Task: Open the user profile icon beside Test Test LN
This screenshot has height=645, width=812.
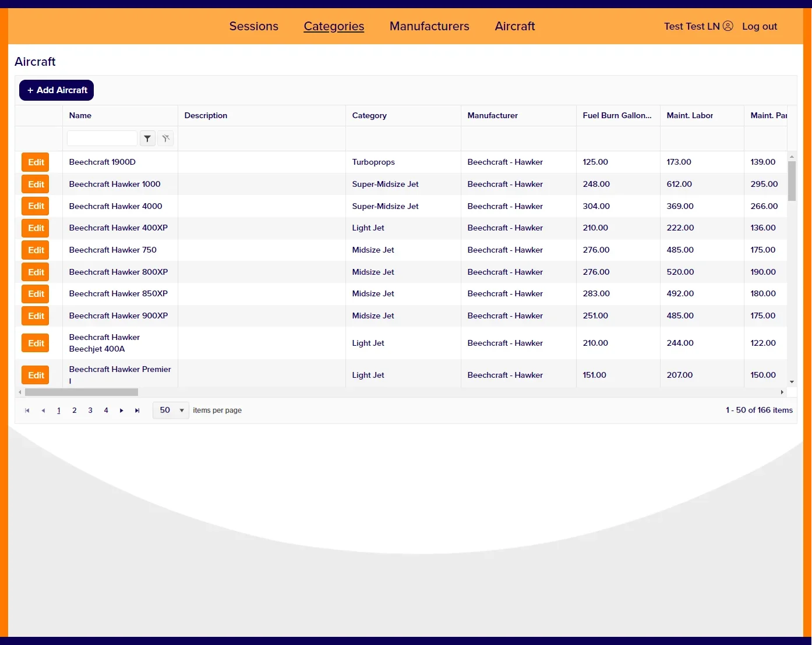Action: [728, 26]
